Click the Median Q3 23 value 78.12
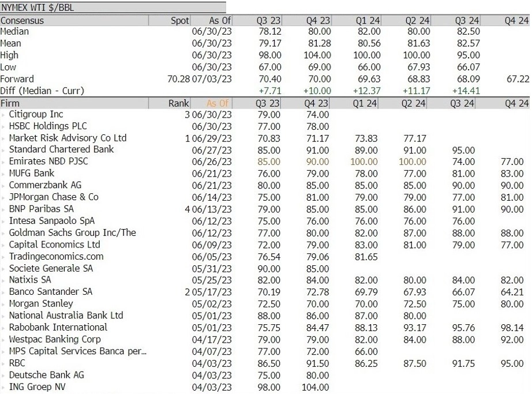The image size is (532, 394). (x=270, y=32)
